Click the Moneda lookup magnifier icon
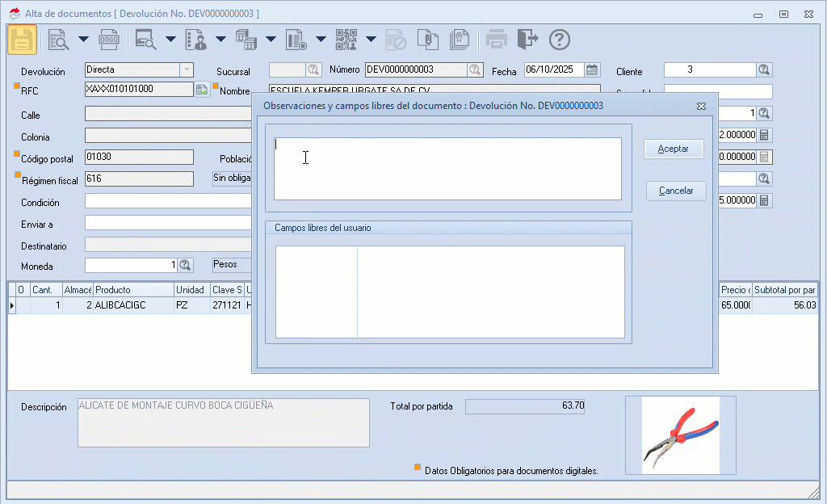 coord(185,265)
